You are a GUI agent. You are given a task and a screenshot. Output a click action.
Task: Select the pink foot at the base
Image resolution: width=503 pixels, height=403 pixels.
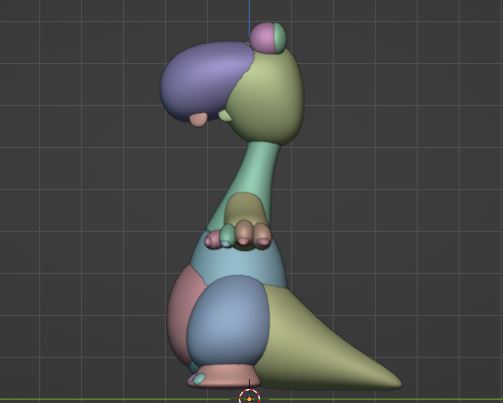228,376
